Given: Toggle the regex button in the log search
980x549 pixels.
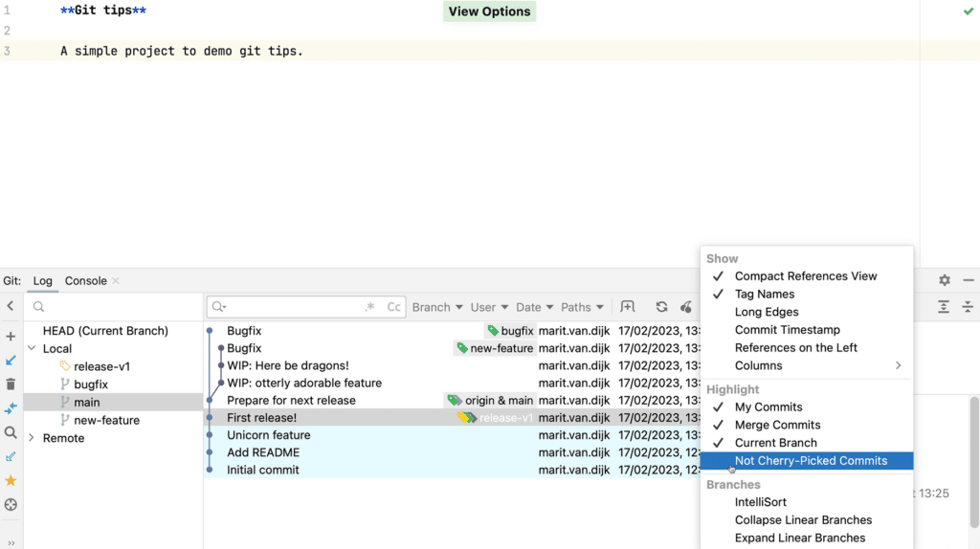Looking at the screenshot, I should (370, 307).
